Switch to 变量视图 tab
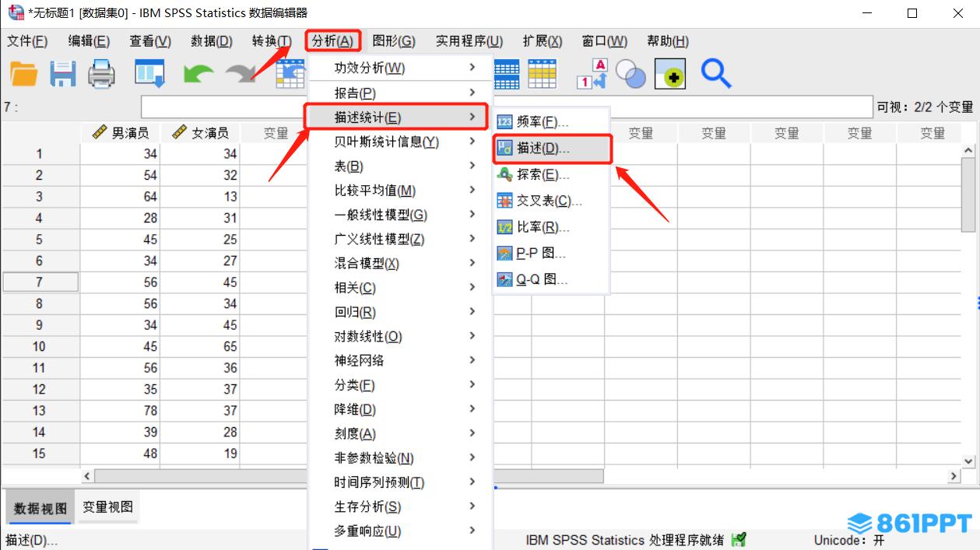This screenshot has height=550, width=980. [108, 507]
